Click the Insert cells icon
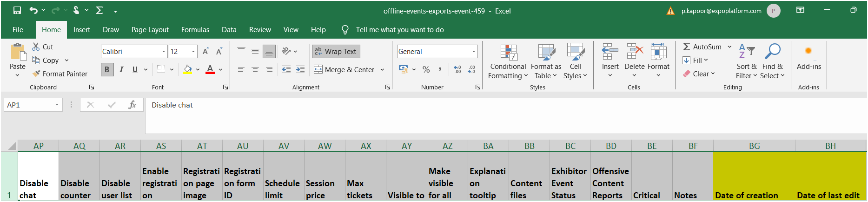Viewport: 868px width, 202px height. [x=610, y=52]
